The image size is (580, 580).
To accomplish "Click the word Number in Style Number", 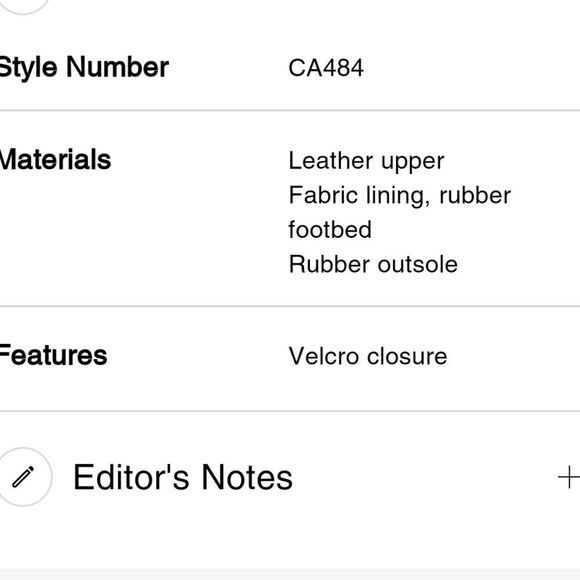I will pyautogui.click(x=118, y=67).
